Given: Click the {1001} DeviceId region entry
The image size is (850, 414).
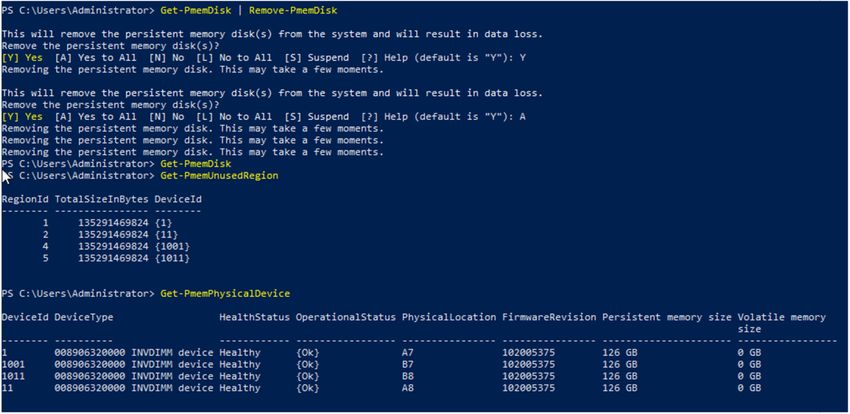Looking at the screenshot, I should click(172, 247).
